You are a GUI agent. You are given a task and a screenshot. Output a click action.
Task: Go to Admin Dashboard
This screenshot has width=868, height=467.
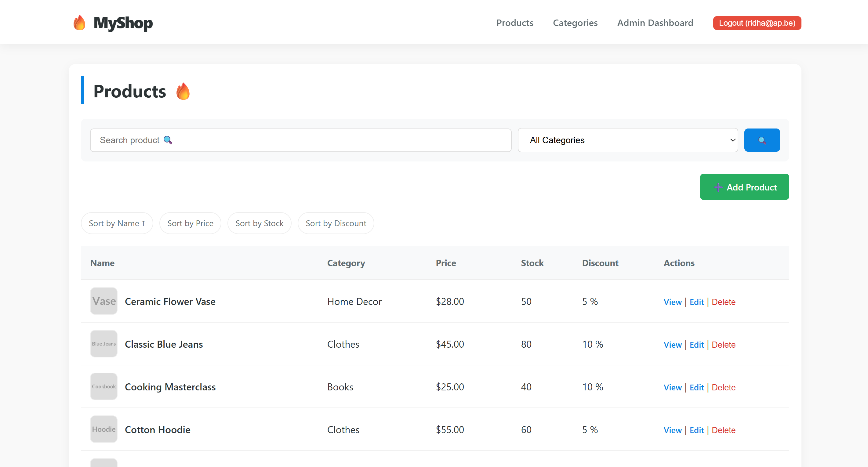(x=655, y=23)
